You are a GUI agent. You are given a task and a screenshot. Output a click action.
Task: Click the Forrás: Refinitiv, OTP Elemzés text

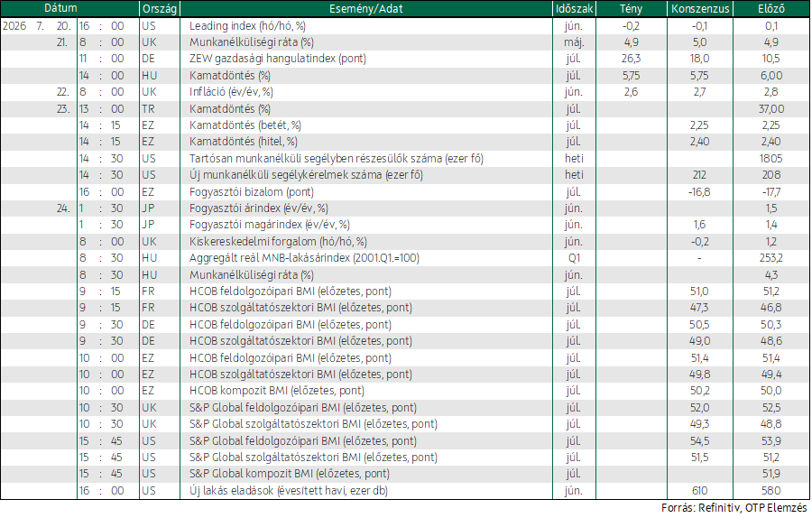pyautogui.click(x=734, y=508)
